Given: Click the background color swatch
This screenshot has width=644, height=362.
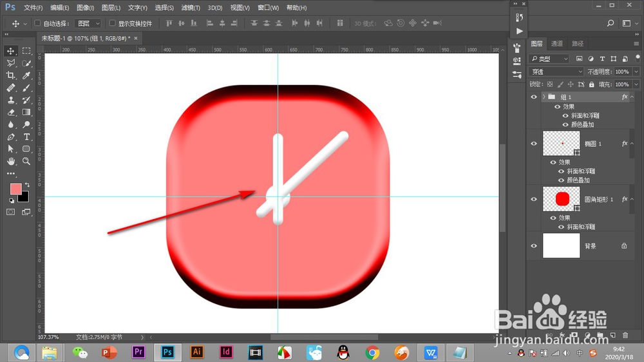Looking at the screenshot, I should pos(24,198).
